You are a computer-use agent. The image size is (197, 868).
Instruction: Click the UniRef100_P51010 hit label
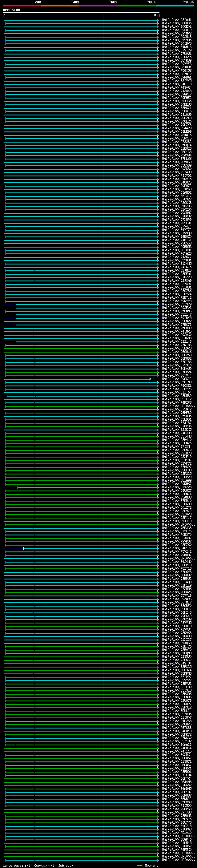pos(176,833)
